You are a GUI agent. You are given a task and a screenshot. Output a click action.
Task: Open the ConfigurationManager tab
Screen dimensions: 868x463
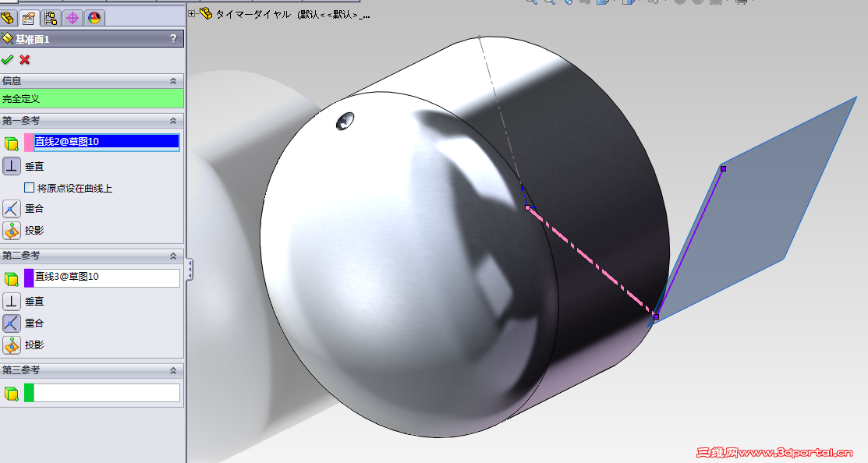(x=51, y=18)
